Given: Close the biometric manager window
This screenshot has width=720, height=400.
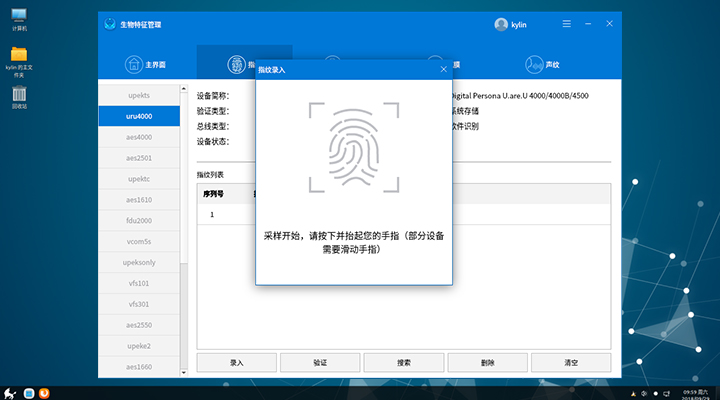Looking at the screenshot, I should tap(609, 23).
